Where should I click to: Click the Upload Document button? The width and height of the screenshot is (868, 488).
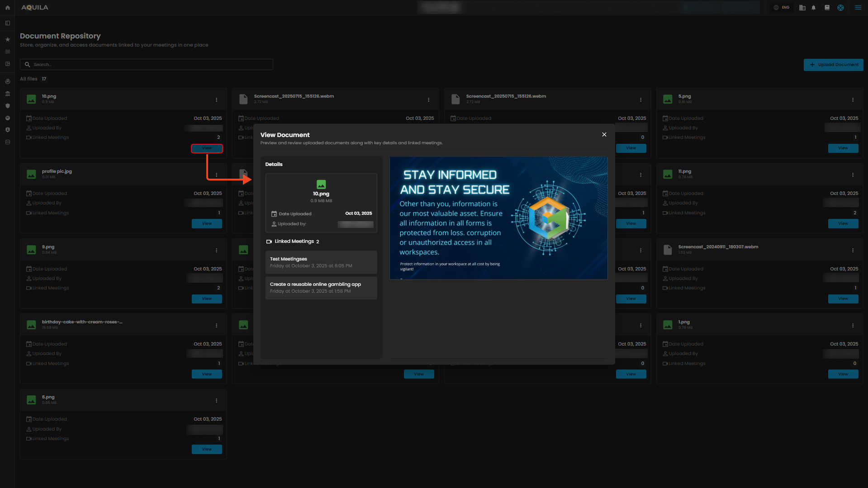[x=833, y=65]
